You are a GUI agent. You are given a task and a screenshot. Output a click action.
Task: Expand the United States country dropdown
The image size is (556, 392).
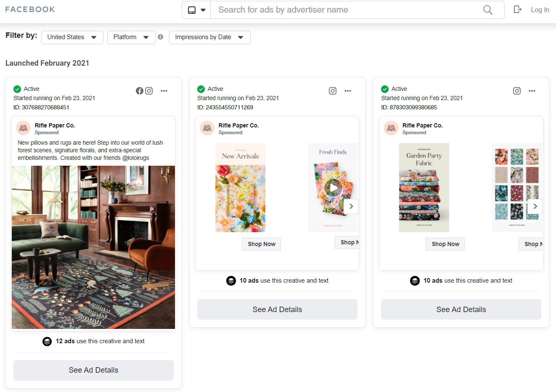click(72, 37)
